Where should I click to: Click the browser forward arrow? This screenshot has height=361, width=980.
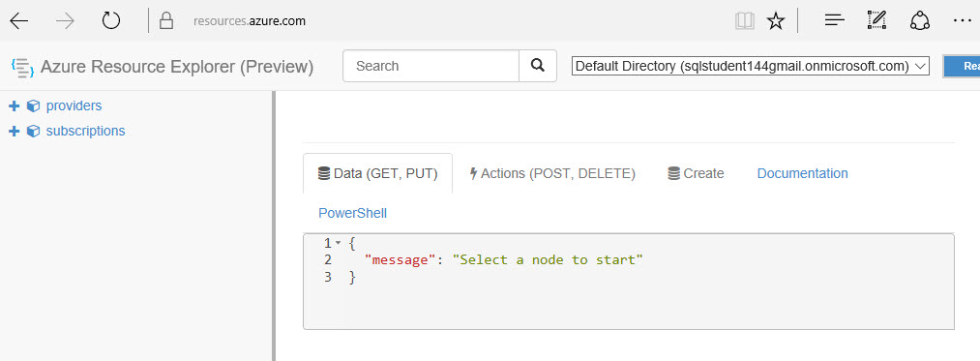pos(65,21)
